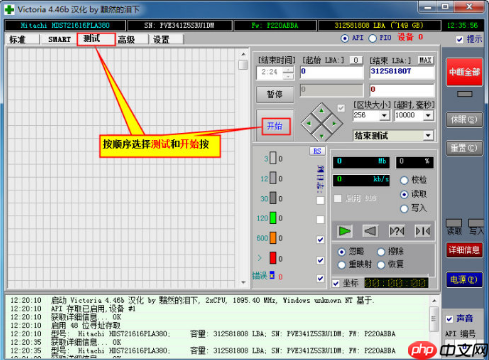Click the 3 ms light gray block indicator

(x=273, y=158)
